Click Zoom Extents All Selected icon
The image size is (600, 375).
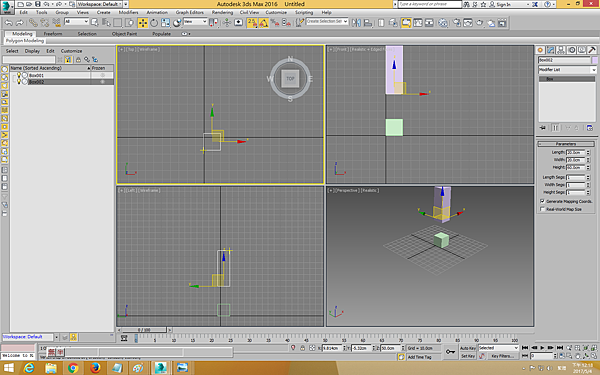tap(594, 348)
